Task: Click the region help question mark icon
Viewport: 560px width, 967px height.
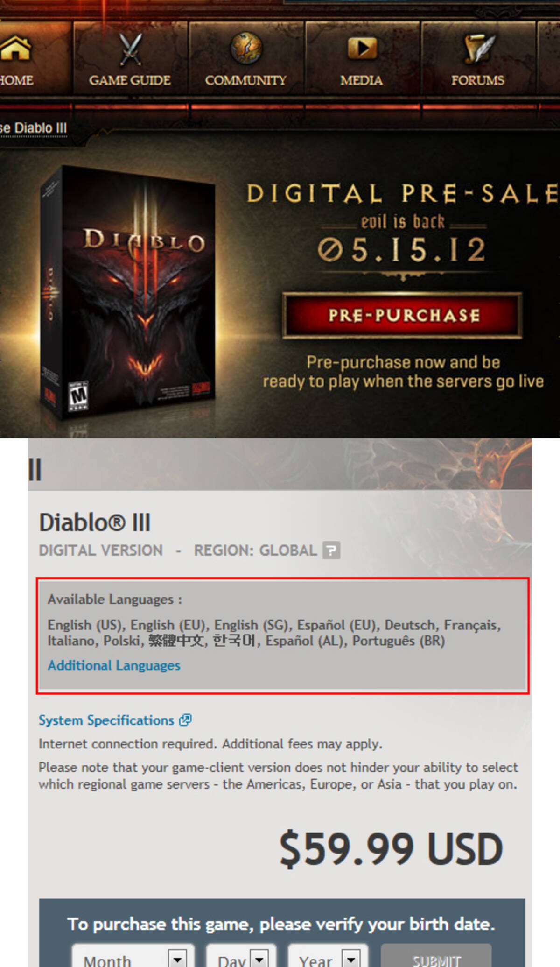Action: (x=331, y=550)
